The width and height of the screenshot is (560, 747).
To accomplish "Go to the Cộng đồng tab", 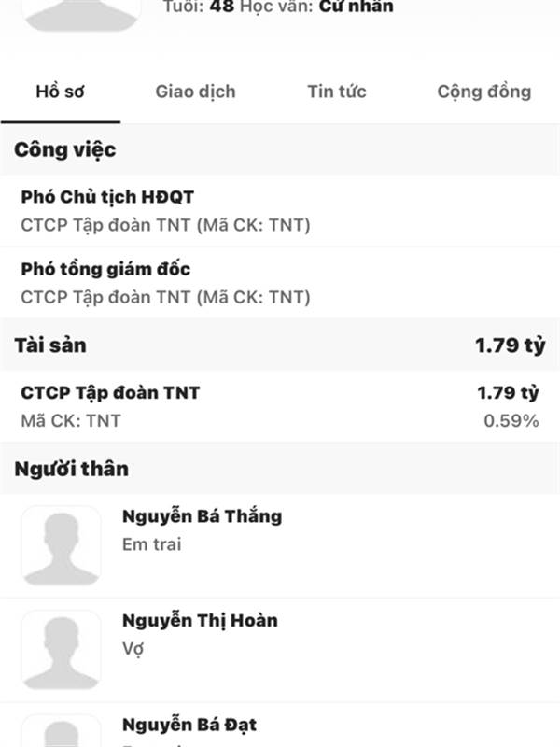I will (x=483, y=92).
